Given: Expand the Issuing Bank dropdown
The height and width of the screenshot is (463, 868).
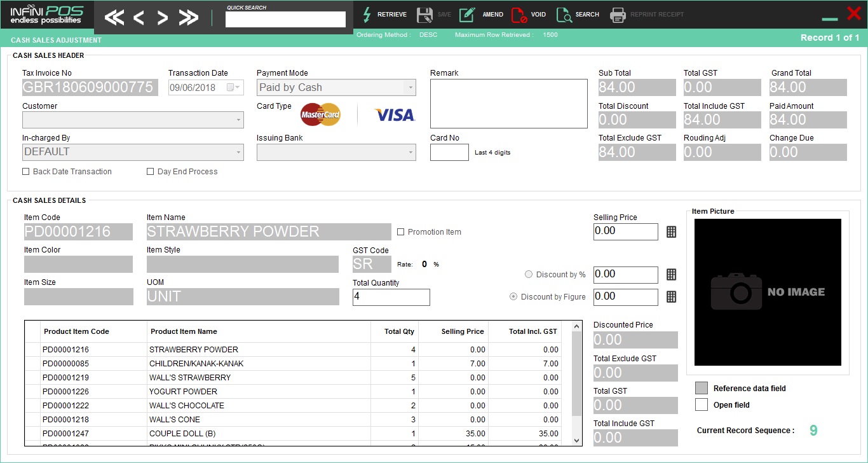Looking at the screenshot, I should pos(410,152).
